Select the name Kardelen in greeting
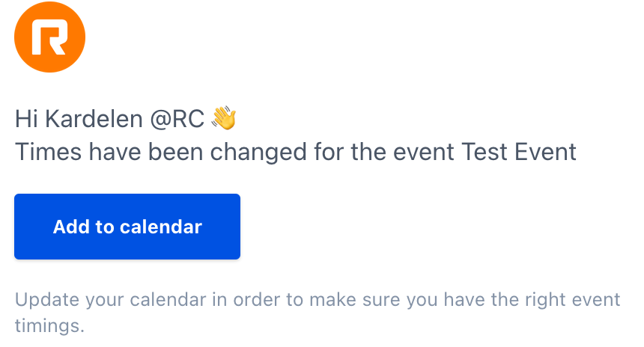 click(94, 119)
